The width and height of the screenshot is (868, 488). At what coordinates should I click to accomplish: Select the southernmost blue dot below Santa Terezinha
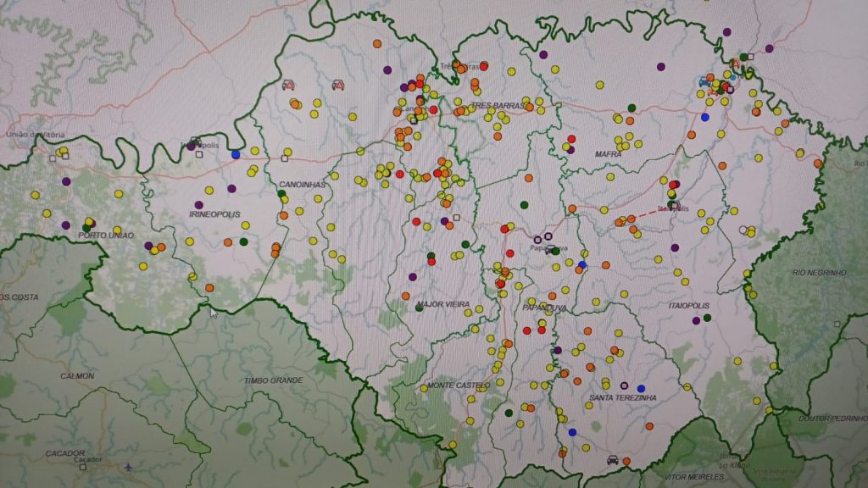tap(572, 432)
